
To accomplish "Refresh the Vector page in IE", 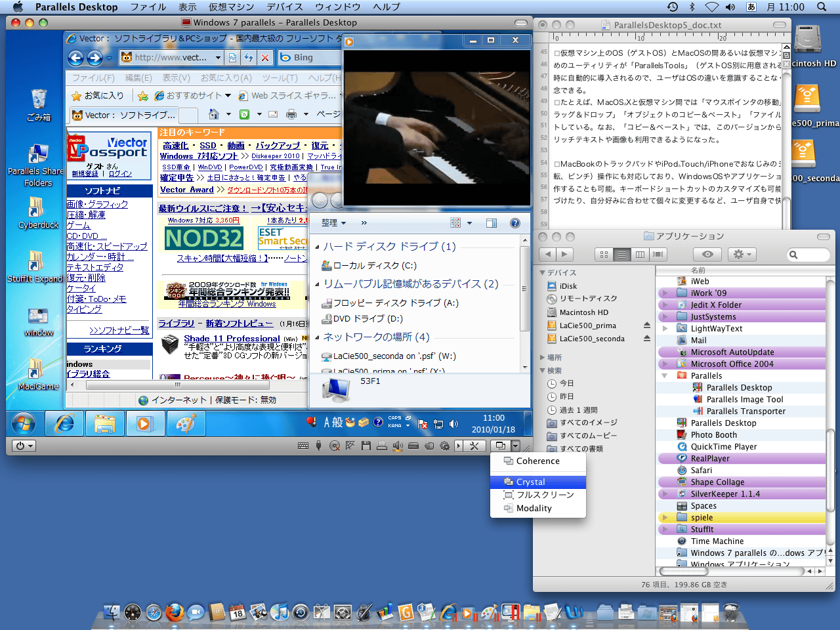I will tap(249, 58).
